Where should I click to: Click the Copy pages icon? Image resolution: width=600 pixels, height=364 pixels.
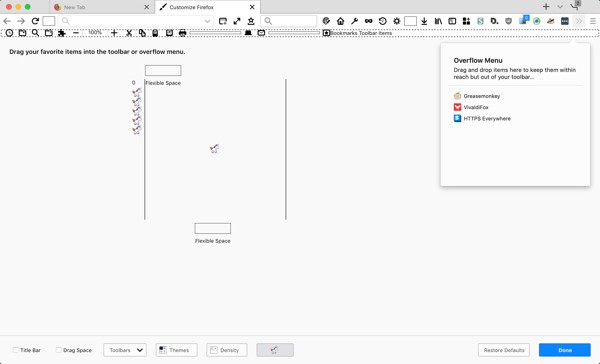pos(142,33)
